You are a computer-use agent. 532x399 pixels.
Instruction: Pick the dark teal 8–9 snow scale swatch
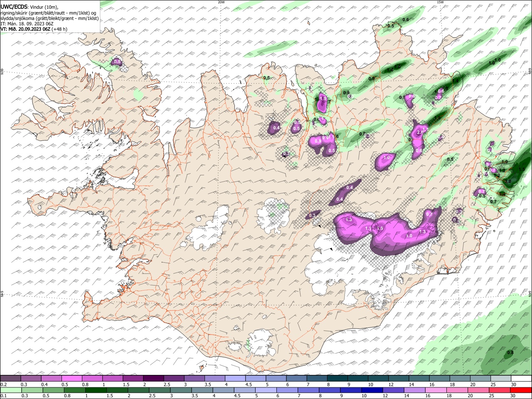[337, 379]
